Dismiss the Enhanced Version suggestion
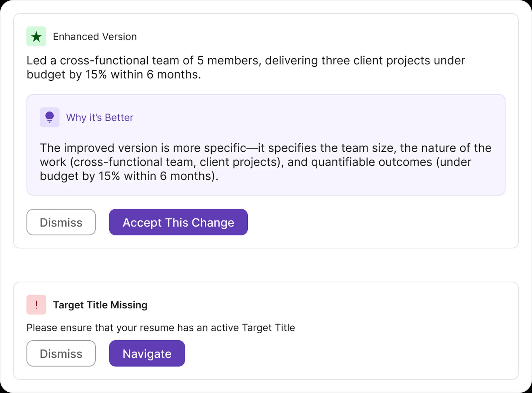The height and width of the screenshot is (393, 532). coord(61,222)
